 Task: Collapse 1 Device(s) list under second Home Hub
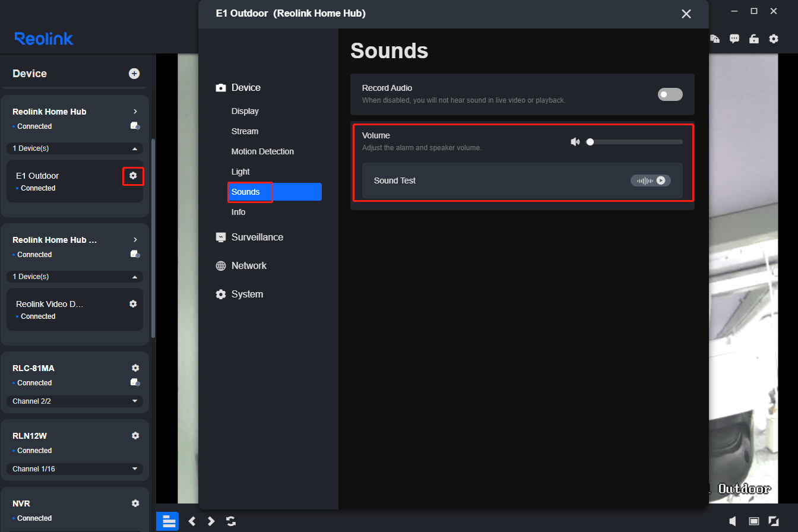pyautogui.click(x=75, y=277)
